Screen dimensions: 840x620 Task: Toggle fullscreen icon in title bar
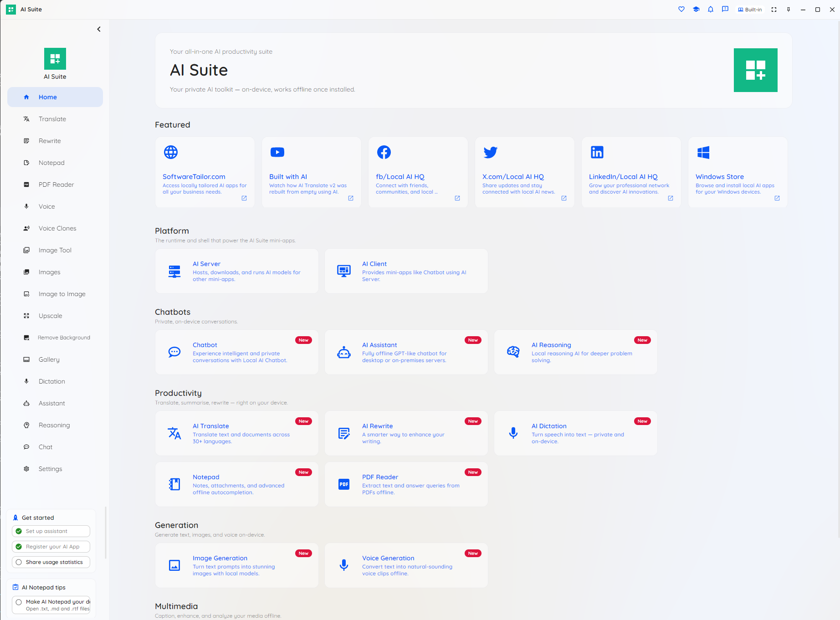click(774, 10)
